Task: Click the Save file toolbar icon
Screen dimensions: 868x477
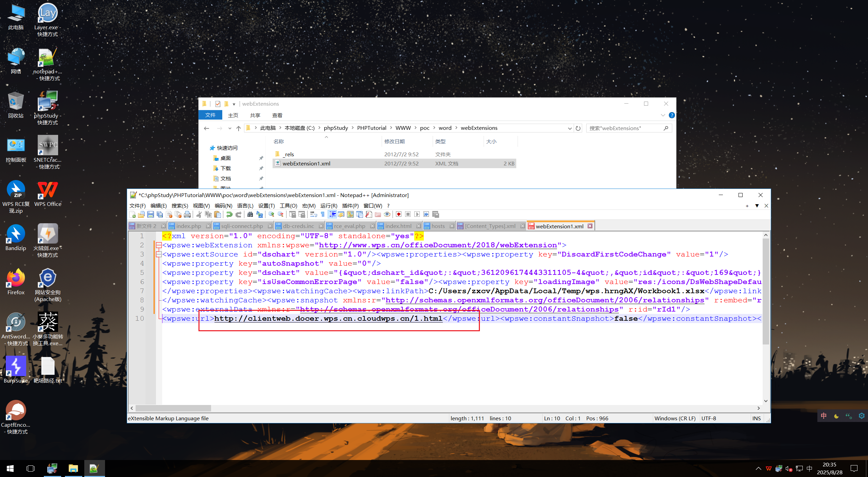Action: coord(151,214)
